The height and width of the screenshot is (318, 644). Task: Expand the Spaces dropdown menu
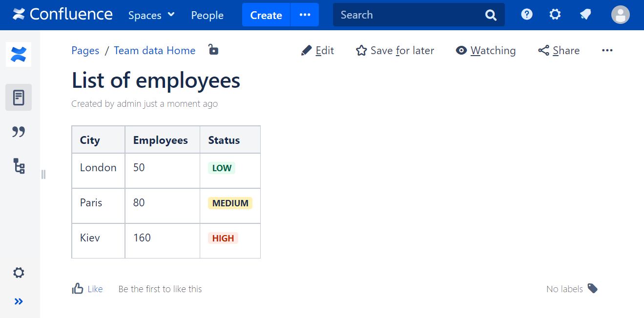[x=151, y=15]
